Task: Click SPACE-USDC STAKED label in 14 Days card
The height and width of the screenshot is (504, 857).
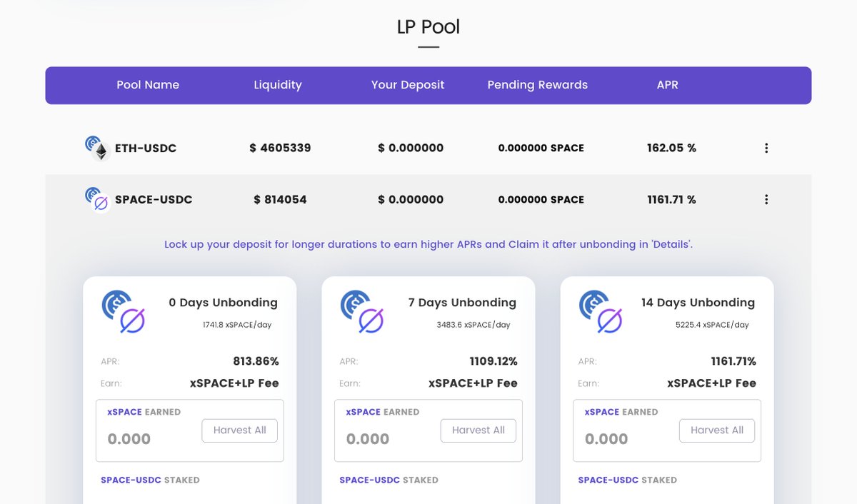Action: (627, 480)
